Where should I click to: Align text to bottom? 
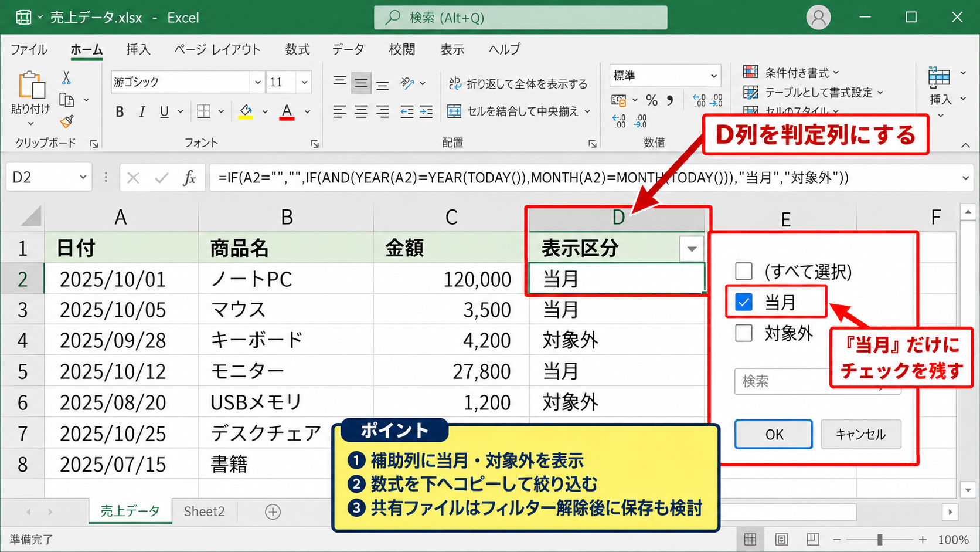tap(383, 84)
